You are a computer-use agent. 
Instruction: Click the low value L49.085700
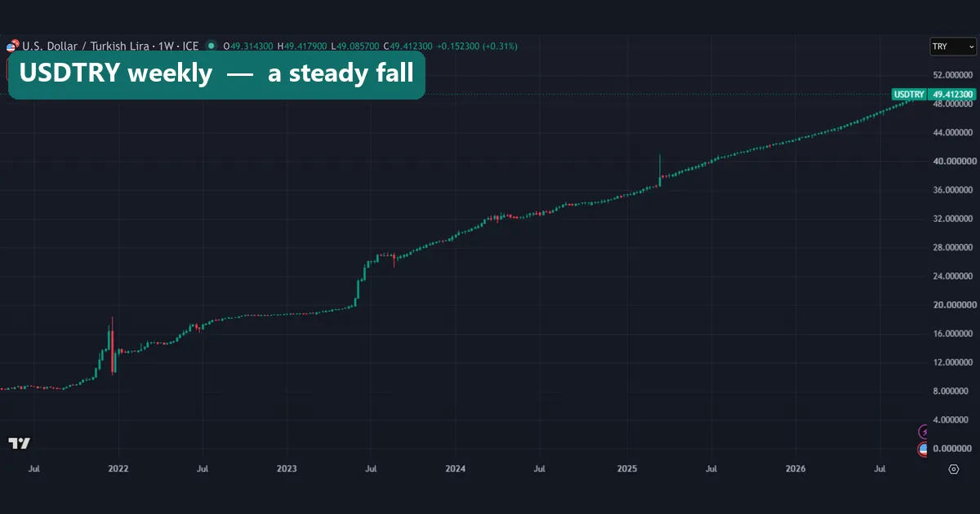point(356,47)
